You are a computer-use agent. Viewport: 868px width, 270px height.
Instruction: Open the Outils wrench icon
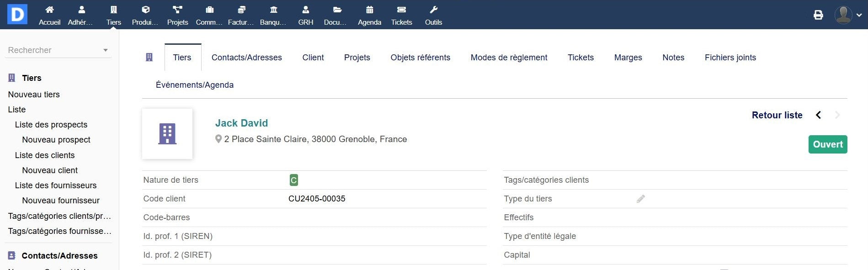point(433,10)
